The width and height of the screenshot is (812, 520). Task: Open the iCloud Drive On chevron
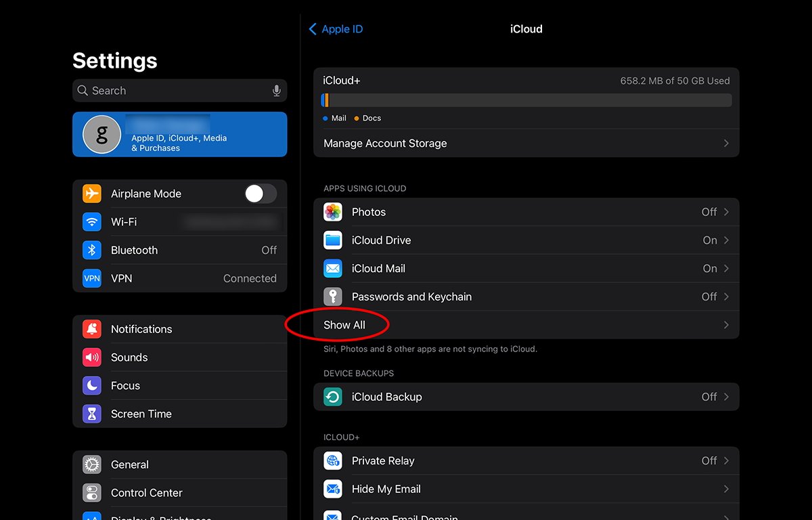(x=725, y=240)
